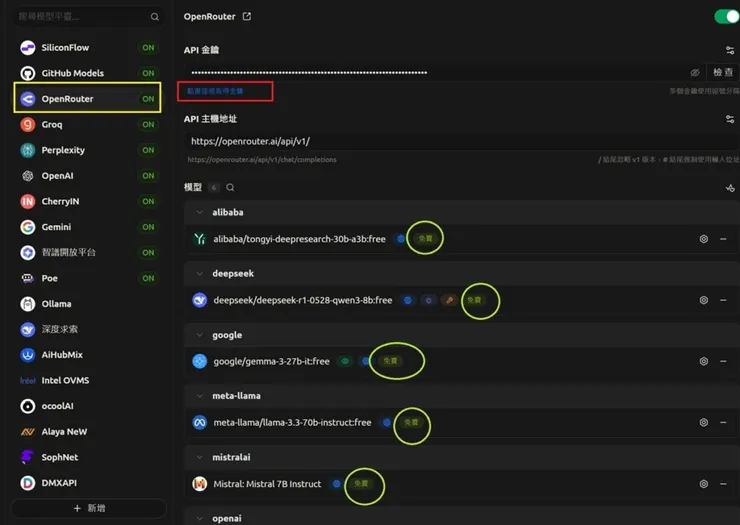Click the Meta logo beside llama-3.3-70b-instruct
Image resolution: width=740 pixels, height=525 pixels.
[x=200, y=423]
